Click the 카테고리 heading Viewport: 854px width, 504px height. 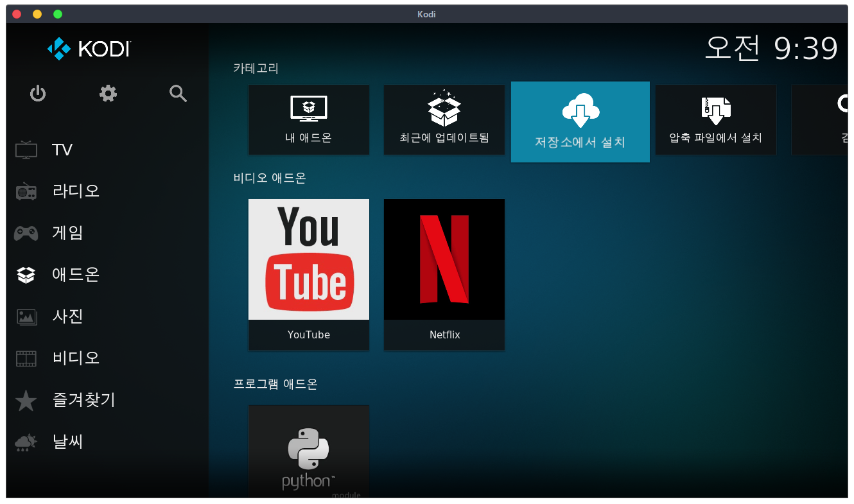click(x=256, y=68)
